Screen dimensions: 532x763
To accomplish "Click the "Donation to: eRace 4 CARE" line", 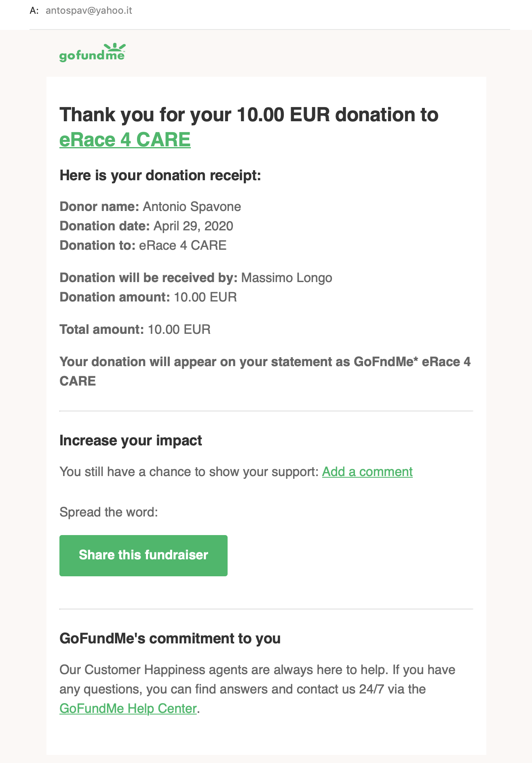I will pyautogui.click(x=143, y=245).
